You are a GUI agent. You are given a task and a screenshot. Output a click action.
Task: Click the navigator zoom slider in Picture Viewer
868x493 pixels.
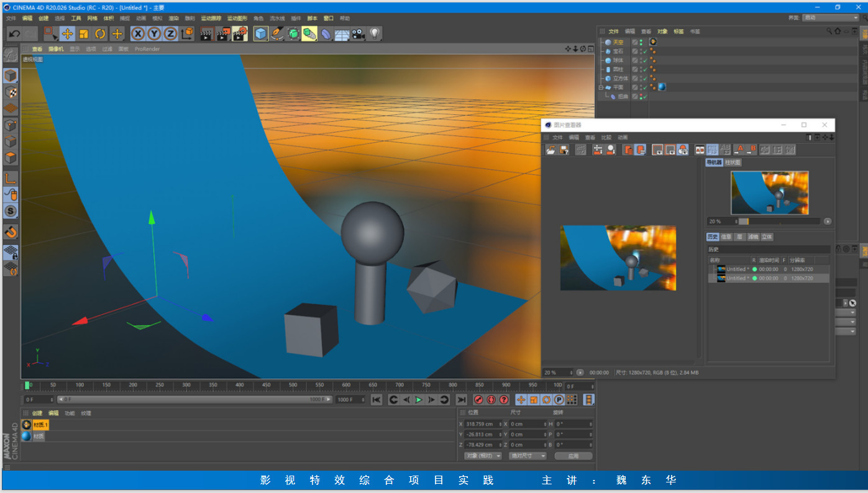[x=779, y=221]
